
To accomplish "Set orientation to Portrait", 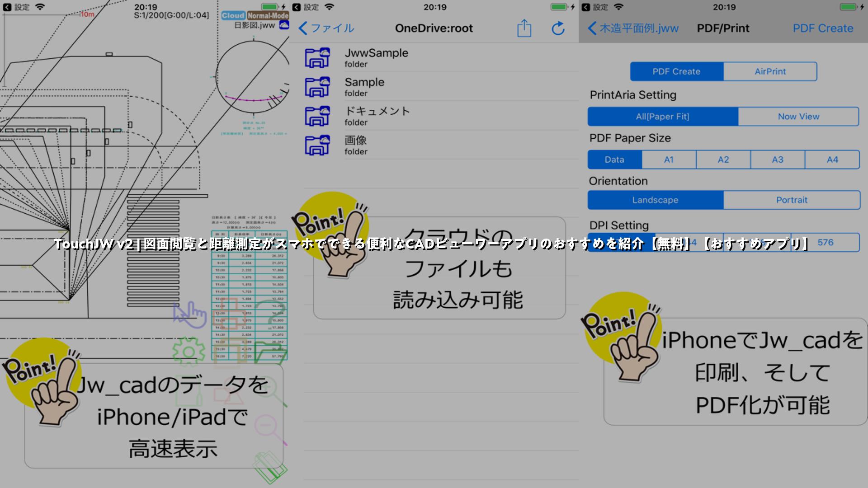I will (792, 200).
